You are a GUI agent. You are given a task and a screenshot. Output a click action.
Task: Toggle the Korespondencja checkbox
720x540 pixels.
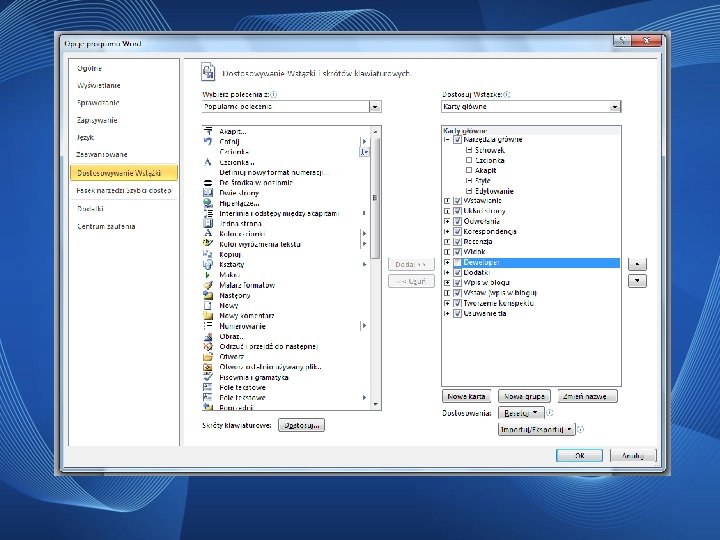pos(457,231)
